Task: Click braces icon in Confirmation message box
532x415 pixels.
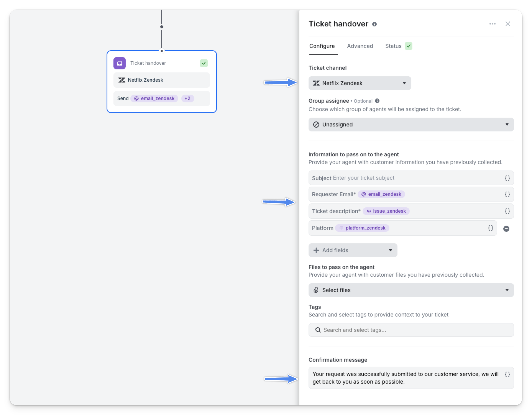Action: point(507,374)
